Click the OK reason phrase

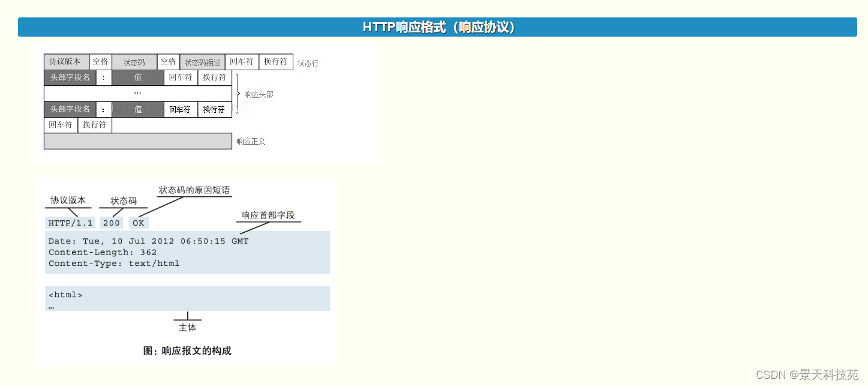(x=139, y=223)
